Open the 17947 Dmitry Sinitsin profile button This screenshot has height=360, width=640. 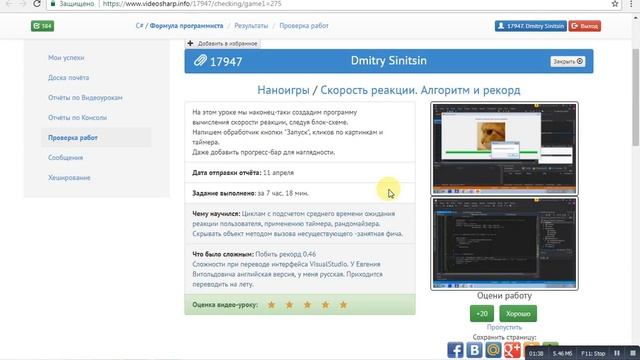click(531, 26)
